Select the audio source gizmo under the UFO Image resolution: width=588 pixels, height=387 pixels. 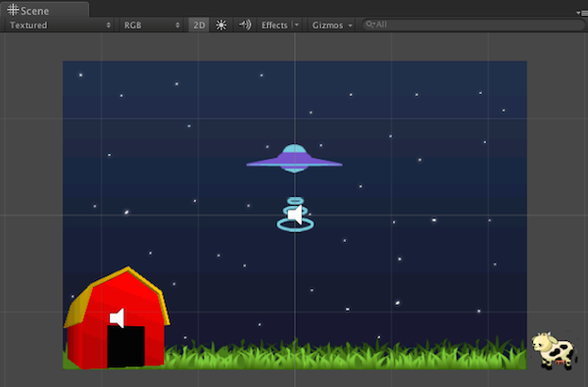[296, 216]
